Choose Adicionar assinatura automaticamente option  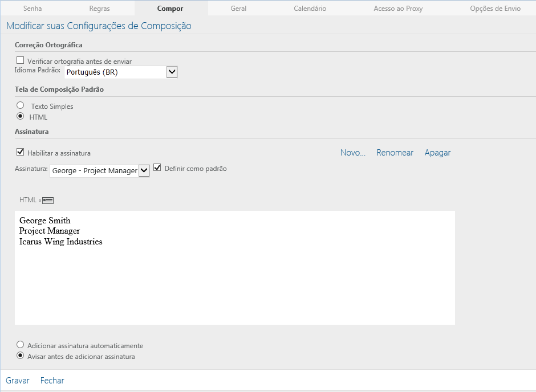[x=21, y=345]
